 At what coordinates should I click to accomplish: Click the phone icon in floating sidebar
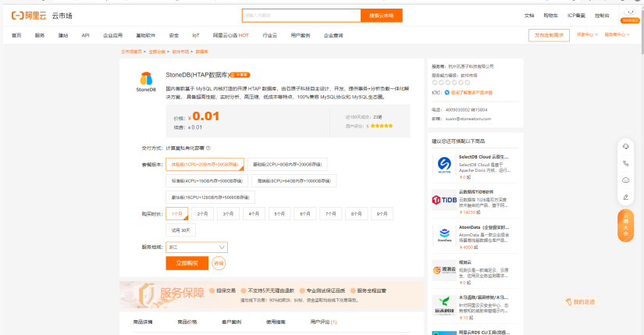click(625, 163)
